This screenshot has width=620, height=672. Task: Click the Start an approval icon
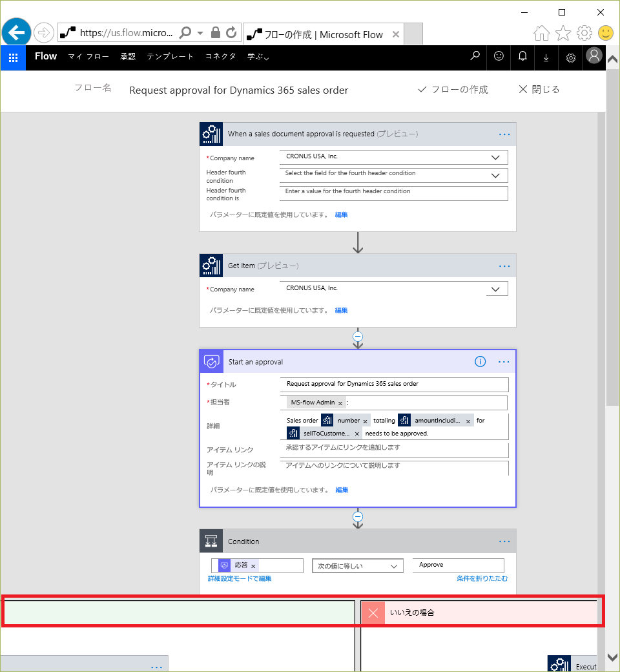point(212,362)
